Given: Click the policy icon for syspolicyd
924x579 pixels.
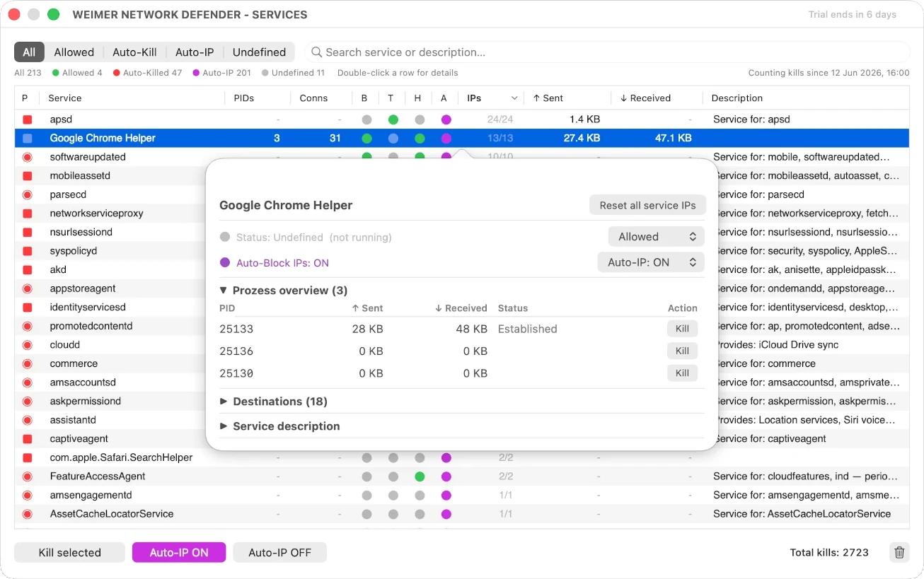Looking at the screenshot, I should [28, 251].
